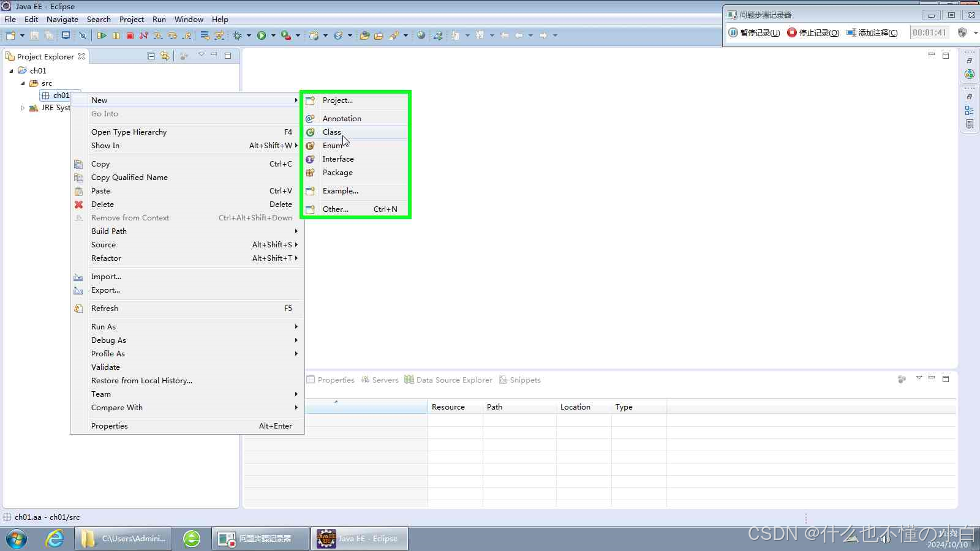Close the Project Explorer tab
This screenshot has height=551, width=980.
81,56
